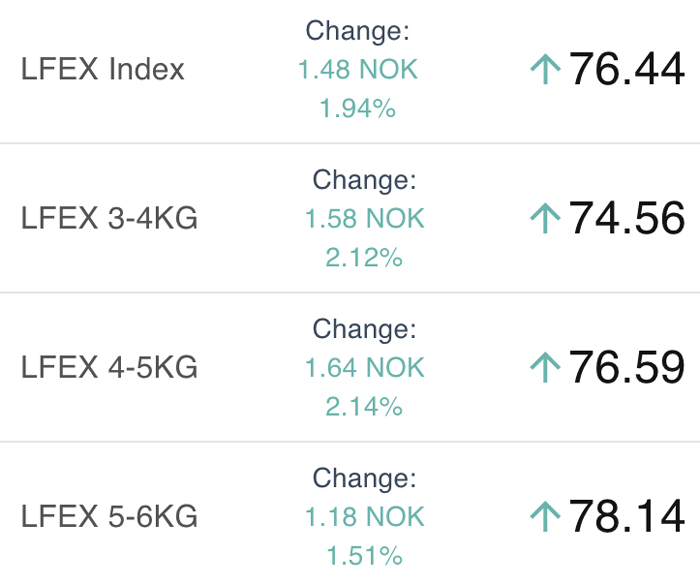Select the LFEX 5-6KG label
The width and height of the screenshot is (700, 585).
(109, 516)
